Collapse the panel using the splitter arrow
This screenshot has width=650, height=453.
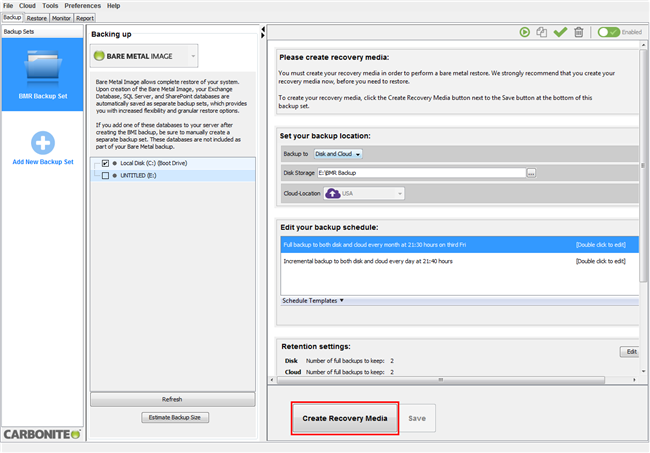click(262, 31)
